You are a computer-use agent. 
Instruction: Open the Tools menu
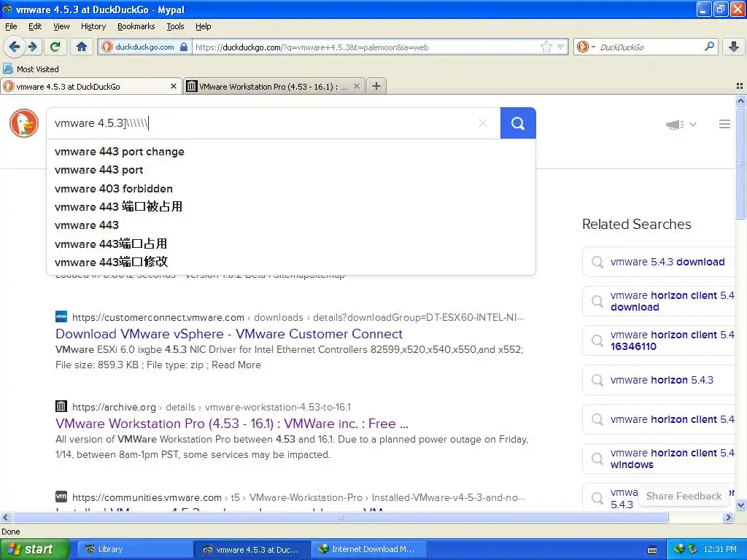(x=175, y=26)
